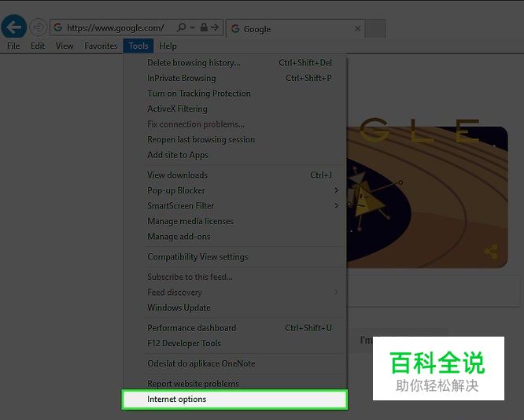Click the share icon on Google doodle
The image size is (524, 420).
(491, 252)
